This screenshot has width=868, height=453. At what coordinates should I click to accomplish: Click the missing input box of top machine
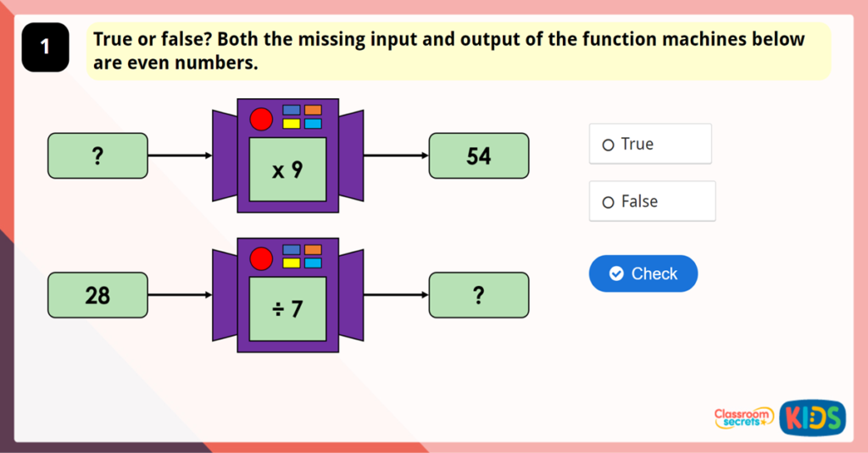point(97,156)
